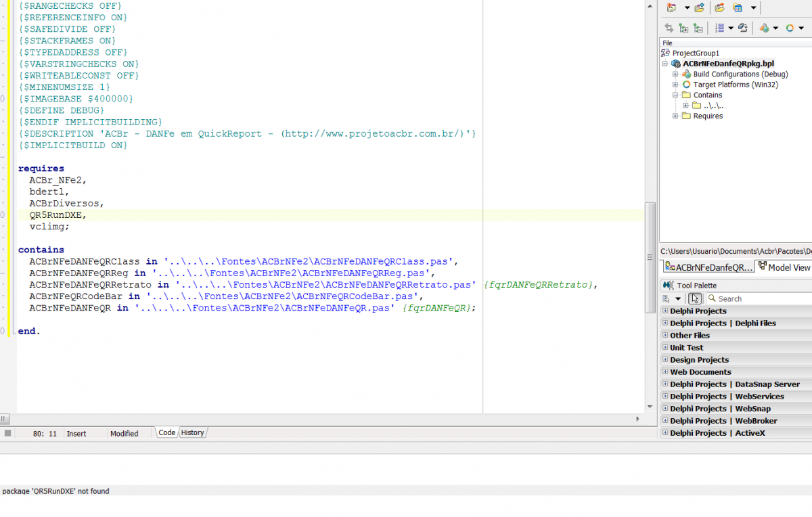Expand the Requires folder node
The height and width of the screenshot is (517, 812).
pos(675,116)
